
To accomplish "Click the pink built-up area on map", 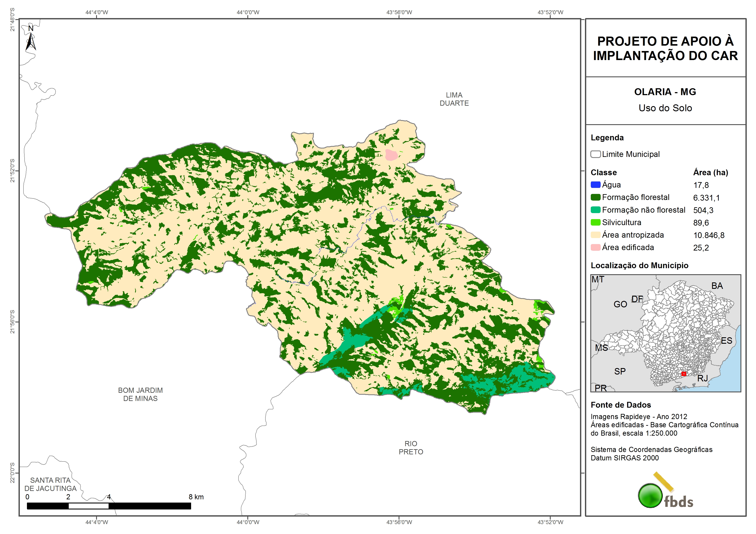I will [x=391, y=155].
